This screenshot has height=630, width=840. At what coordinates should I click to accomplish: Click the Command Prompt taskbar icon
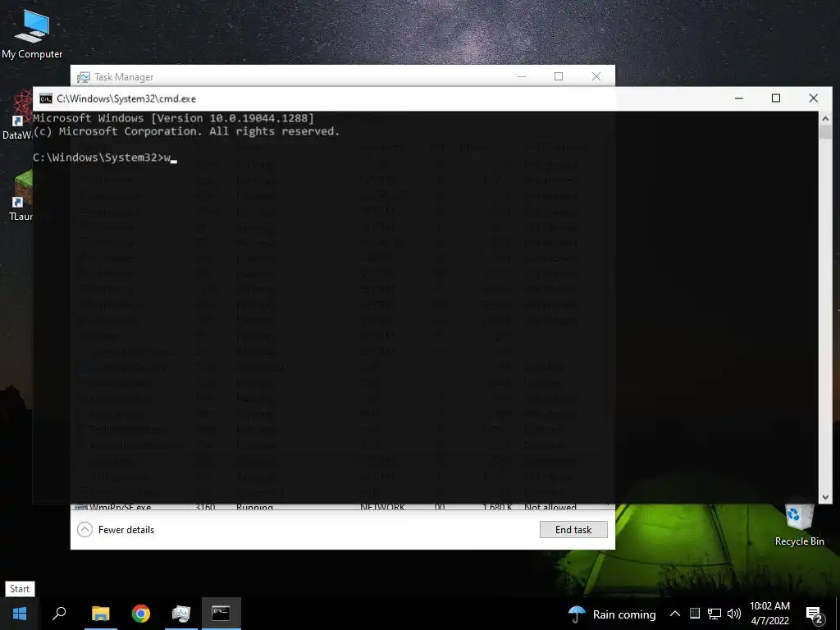click(x=221, y=614)
